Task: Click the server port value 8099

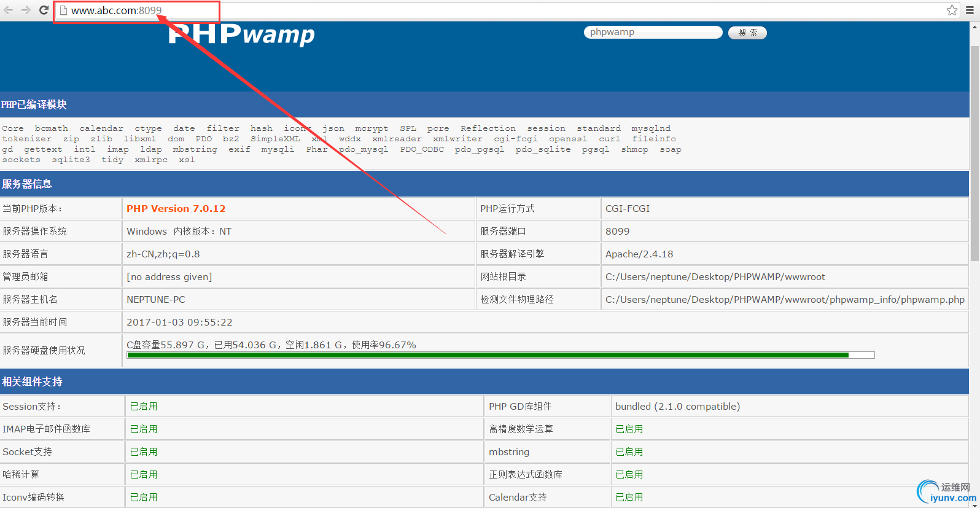Action: click(x=618, y=231)
